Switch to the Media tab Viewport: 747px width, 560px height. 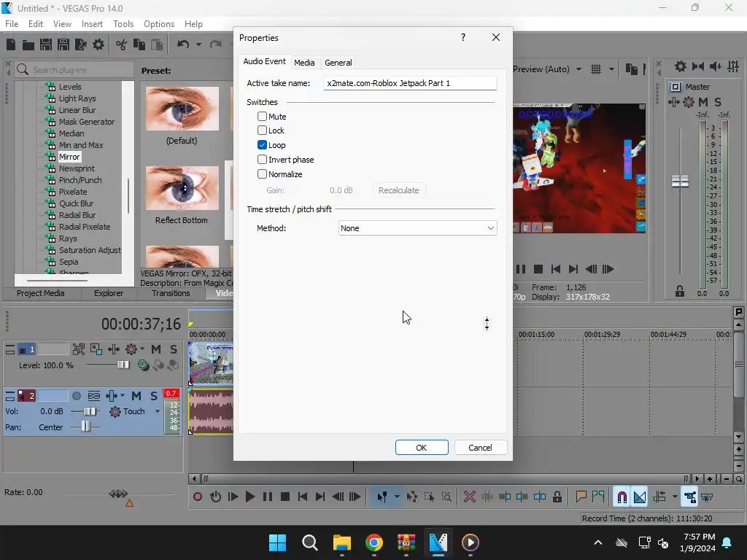click(x=304, y=63)
